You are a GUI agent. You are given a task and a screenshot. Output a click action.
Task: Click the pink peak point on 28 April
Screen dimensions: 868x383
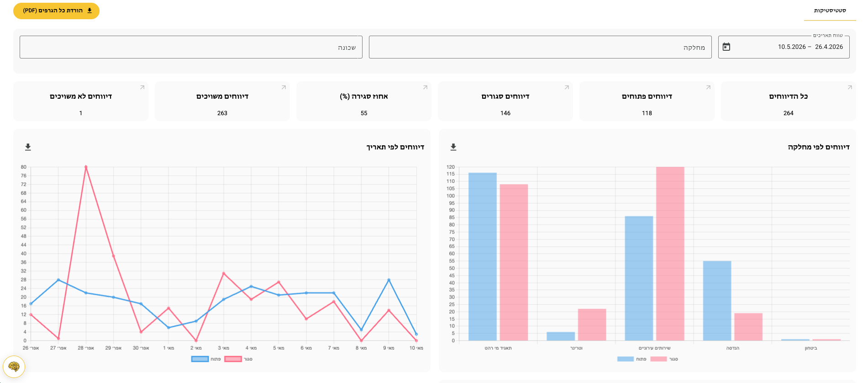click(86, 167)
